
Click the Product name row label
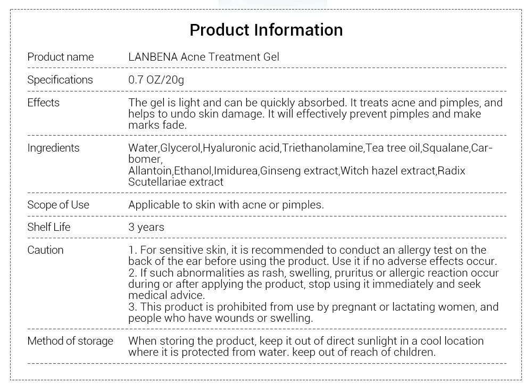point(61,56)
